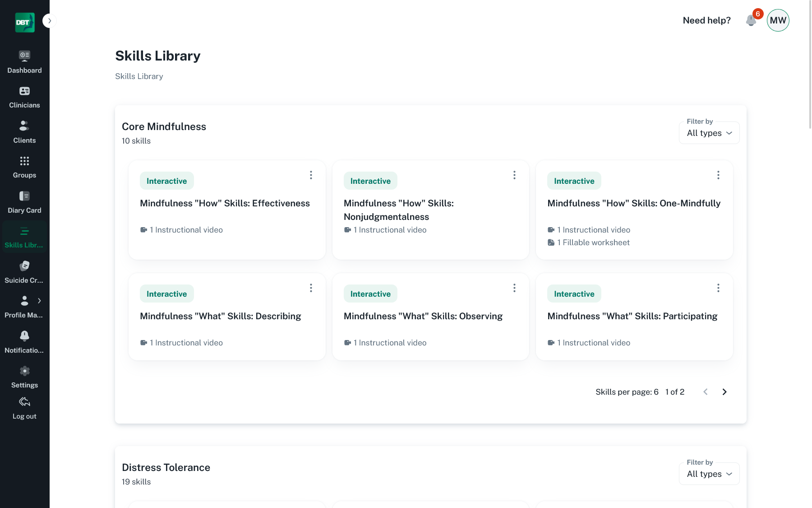Click the Need help? link

pos(706,20)
